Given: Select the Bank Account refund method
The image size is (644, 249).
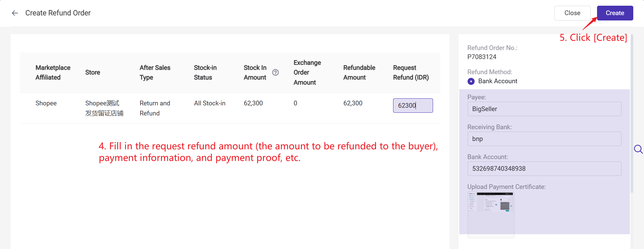Looking at the screenshot, I should pos(471,81).
